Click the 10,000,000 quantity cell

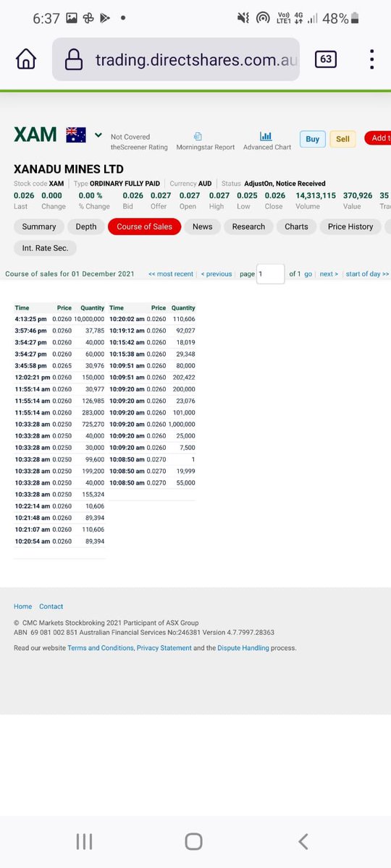pos(89,319)
